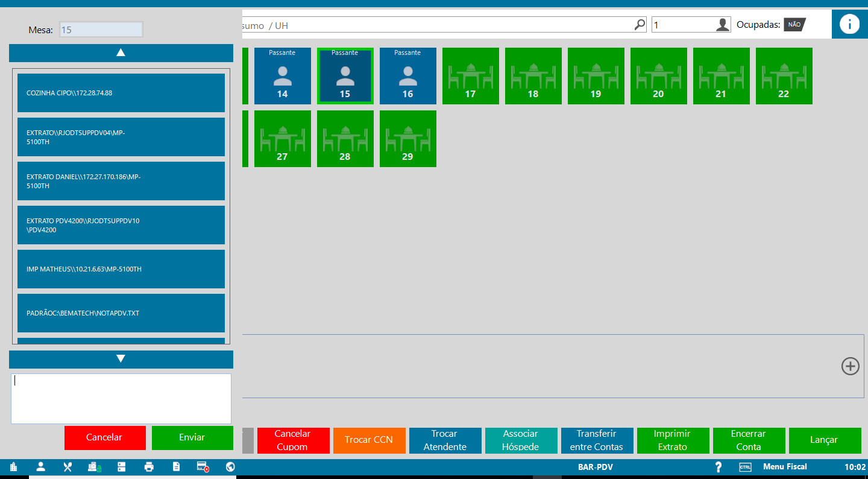
Task: Click the message text area above Enviar
Action: [121, 399]
